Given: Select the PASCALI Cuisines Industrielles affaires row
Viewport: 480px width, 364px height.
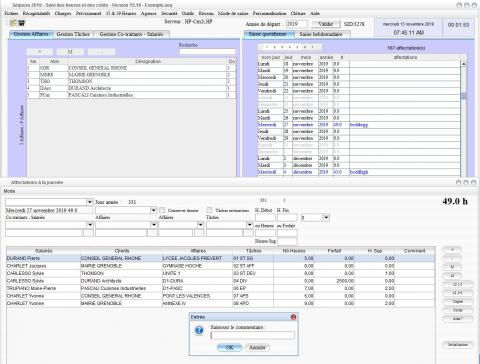Looking at the screenshot, I should pos(131,95).
